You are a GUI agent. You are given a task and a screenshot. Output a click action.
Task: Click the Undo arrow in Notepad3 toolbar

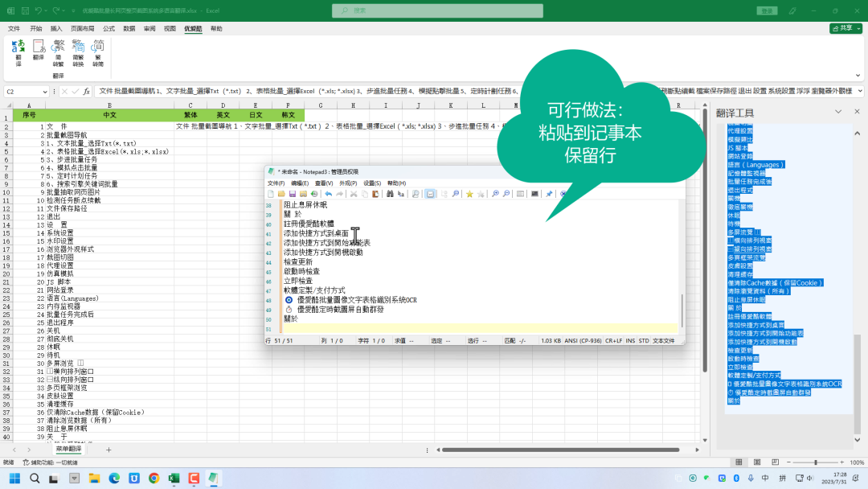[328, 194]
